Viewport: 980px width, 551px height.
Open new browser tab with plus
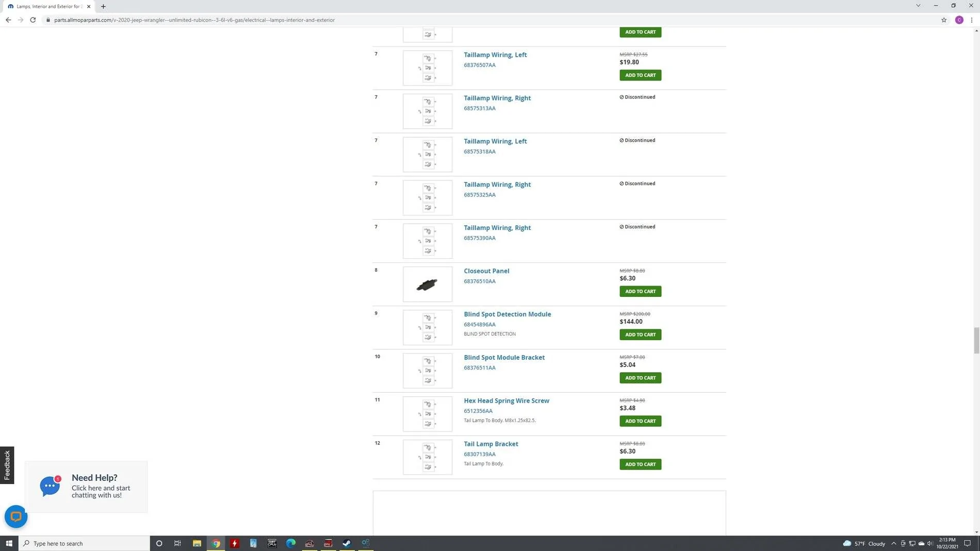pyautogui.click(x=103, y=7)
